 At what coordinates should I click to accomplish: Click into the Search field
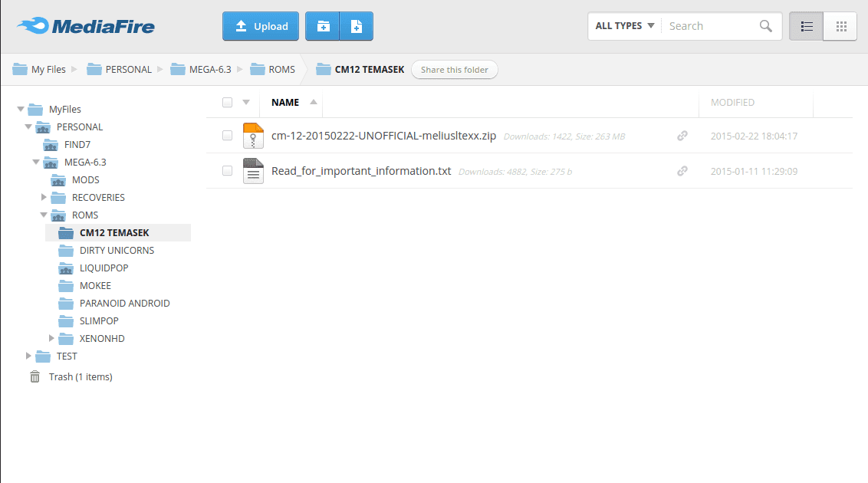(711, 26)
